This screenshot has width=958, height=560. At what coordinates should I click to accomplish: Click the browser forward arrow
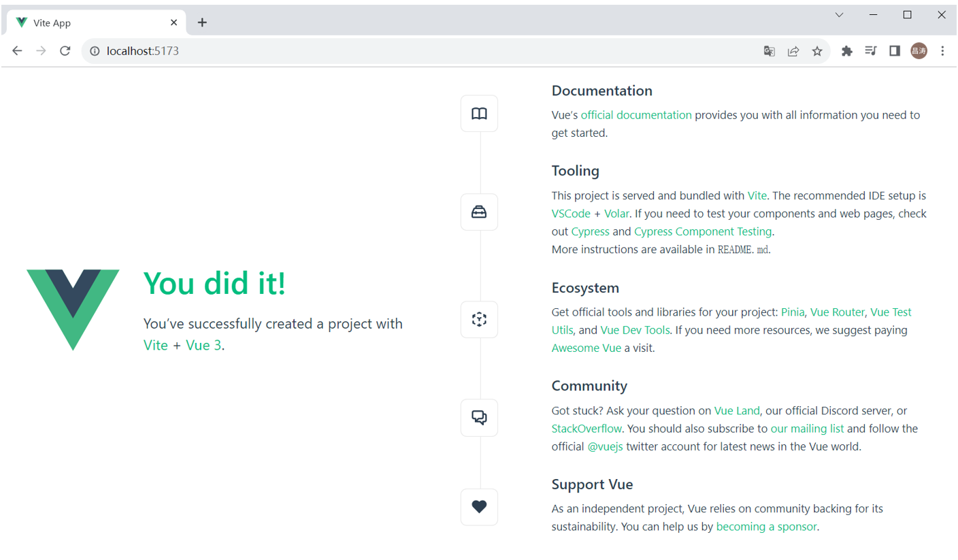coord(41,51)
